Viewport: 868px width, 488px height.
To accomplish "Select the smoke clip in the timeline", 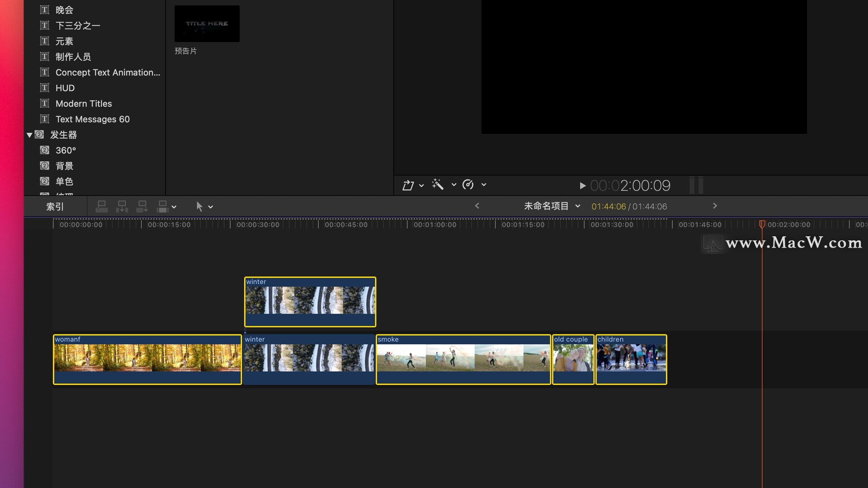I will click(463, 360).
